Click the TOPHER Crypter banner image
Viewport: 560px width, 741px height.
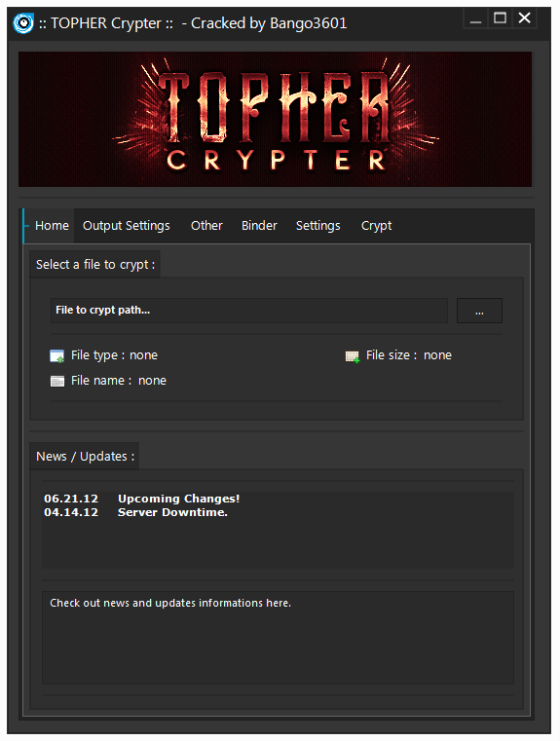tap(275, 119)
